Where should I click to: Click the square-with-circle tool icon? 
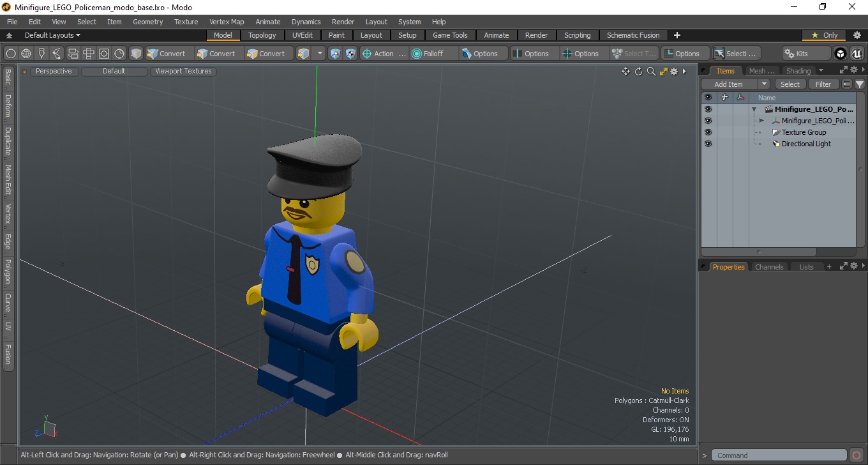click(x=104, y=54)
